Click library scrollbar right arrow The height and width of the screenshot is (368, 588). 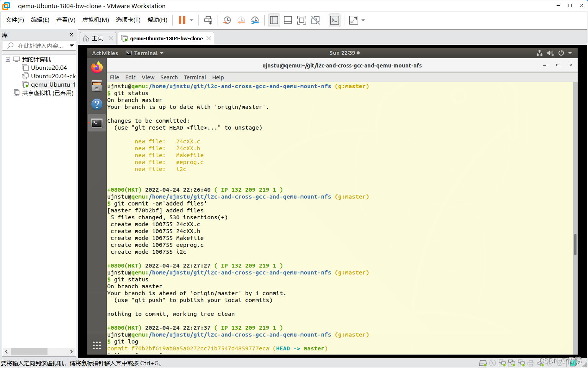[x=71, y=352]
